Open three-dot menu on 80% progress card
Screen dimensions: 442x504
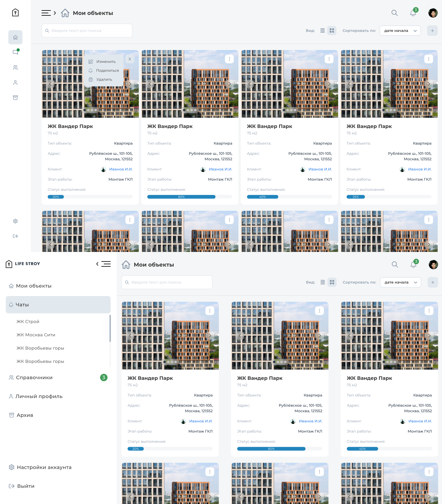coord(229,59)
